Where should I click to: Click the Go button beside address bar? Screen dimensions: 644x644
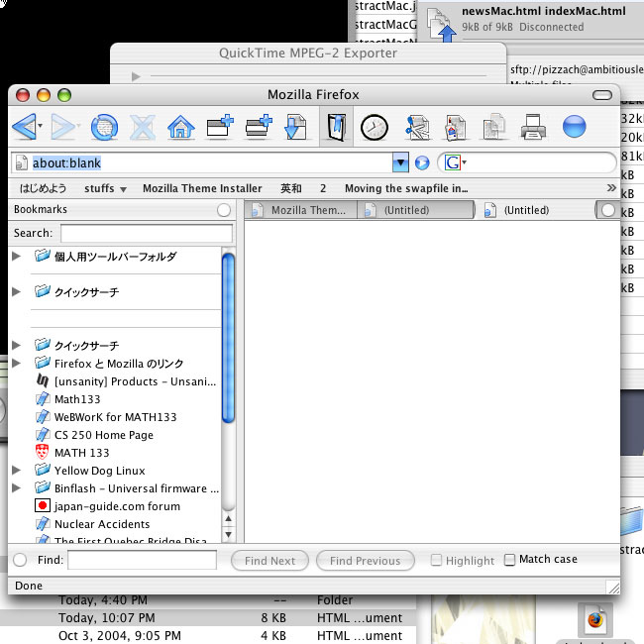click(422, 163)
